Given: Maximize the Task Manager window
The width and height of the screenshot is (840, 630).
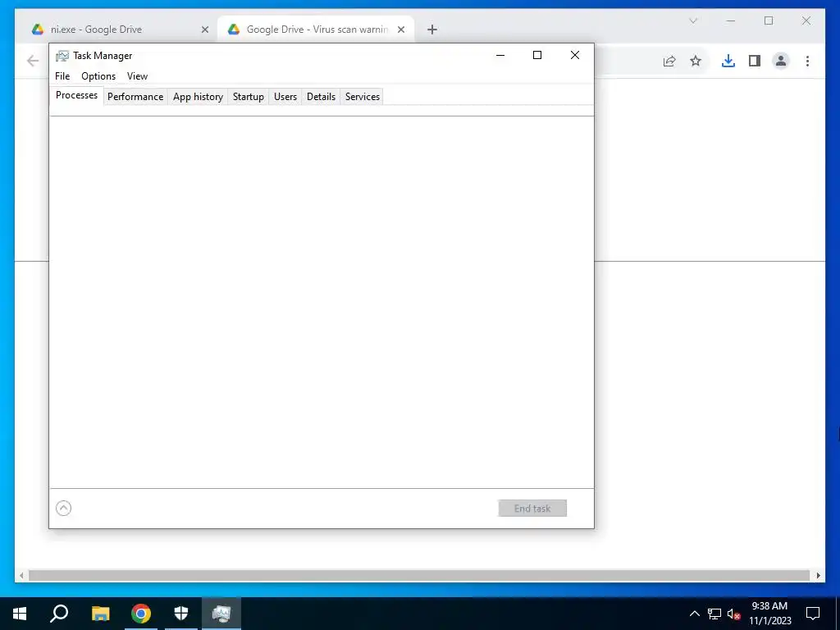Looking at the screenshot, I should [537, 55].
